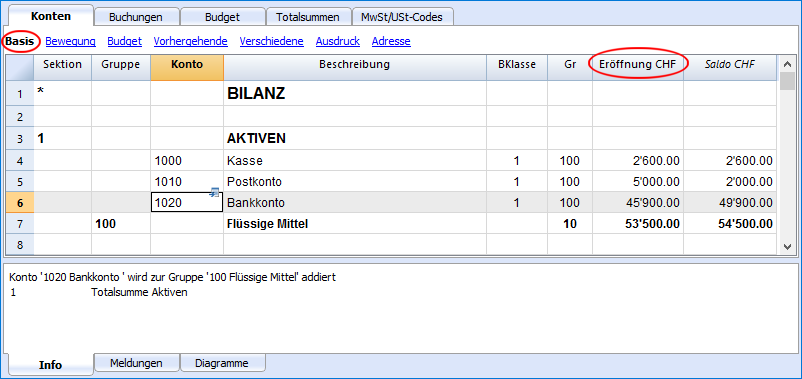Switch to the Buchungen tab
The height and width of the screenshot is (379, 802).
coord(136,16)
